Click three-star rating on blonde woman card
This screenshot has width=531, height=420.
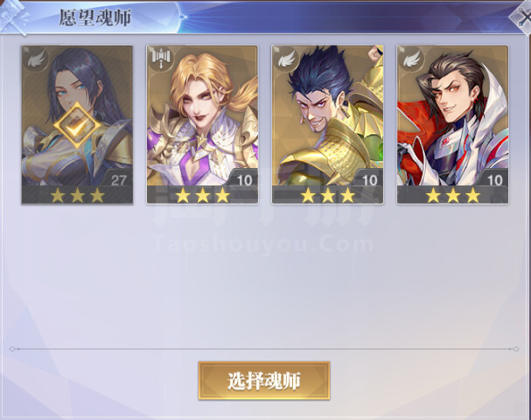pyautogui.click(x=202, y=195)
